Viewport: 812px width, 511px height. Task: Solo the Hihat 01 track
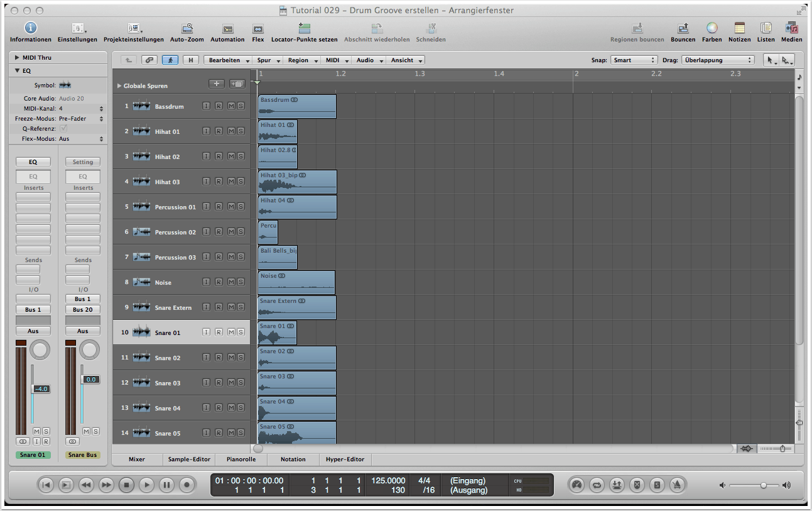click(241, 131)
